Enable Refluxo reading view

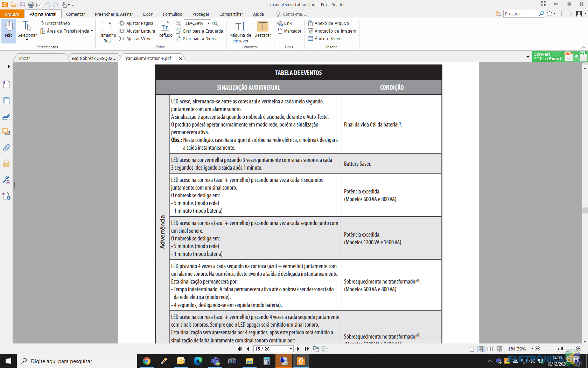click(x=165, y=29)
